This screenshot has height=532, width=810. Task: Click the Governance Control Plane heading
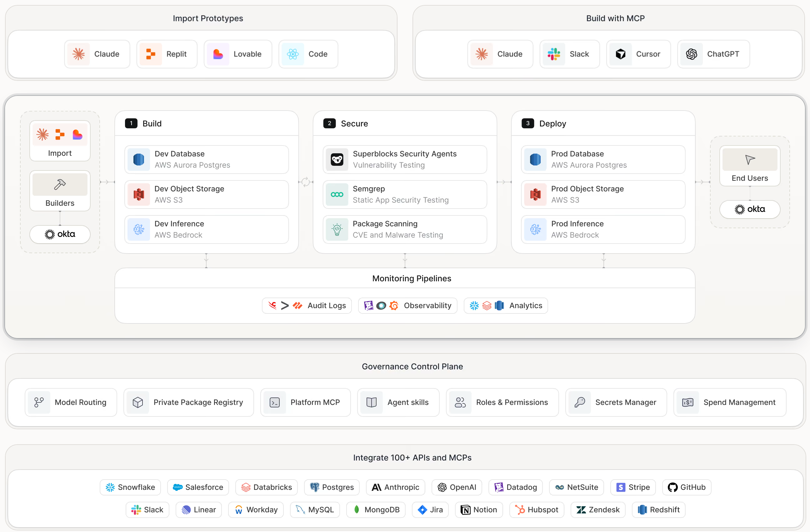pyautogui.click(x=412, y=367)
